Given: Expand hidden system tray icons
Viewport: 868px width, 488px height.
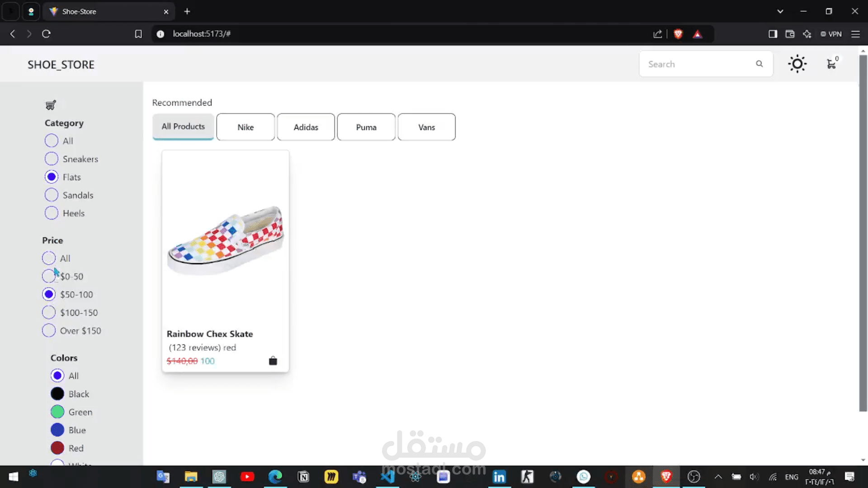Looking at the screenshot, I should coord(718,476).
